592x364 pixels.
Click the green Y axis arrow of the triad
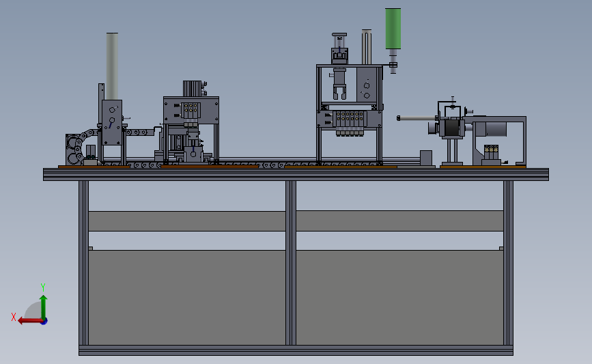tap(44, 307)
